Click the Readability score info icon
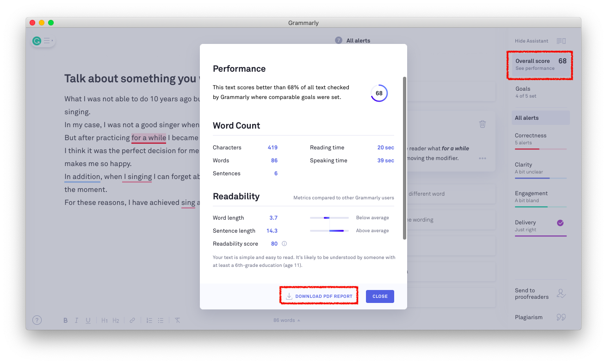 pyautogui.click(x=285, y=244)
